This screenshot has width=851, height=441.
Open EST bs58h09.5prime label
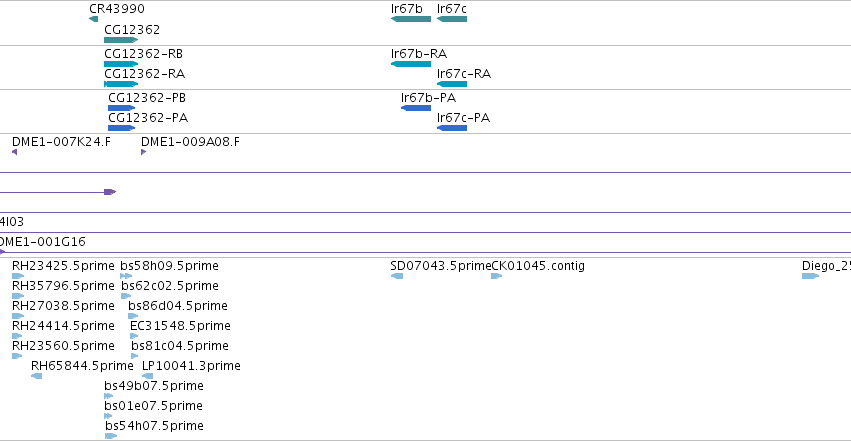169,266
